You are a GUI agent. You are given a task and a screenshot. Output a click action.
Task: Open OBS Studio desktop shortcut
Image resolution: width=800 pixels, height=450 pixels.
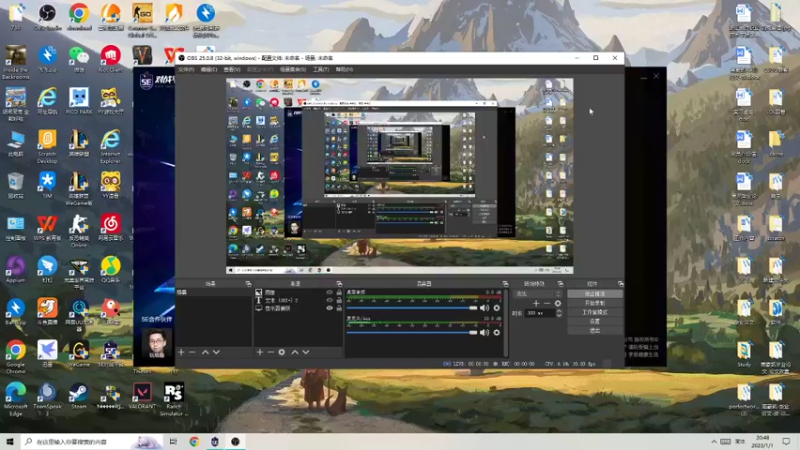click(x=47, y=16)
